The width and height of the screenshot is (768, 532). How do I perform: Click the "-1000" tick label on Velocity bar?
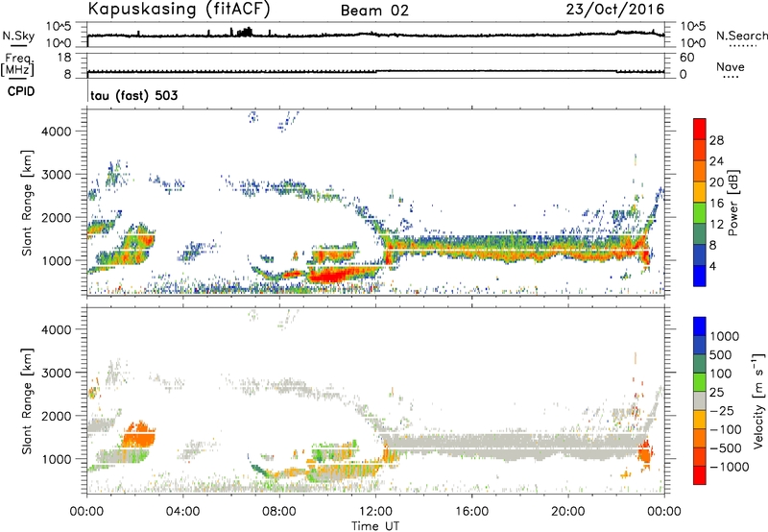coord(729,467)
